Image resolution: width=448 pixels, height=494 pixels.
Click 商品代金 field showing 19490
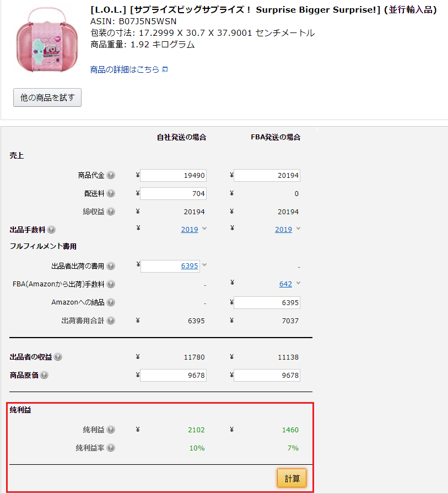[x=173, y=175]
